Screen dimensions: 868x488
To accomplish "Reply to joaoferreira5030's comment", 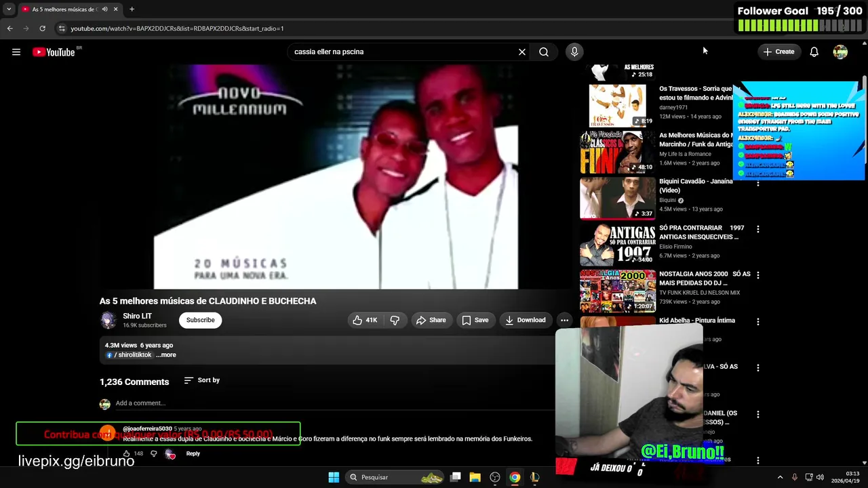I will click(x=193, y=453).
